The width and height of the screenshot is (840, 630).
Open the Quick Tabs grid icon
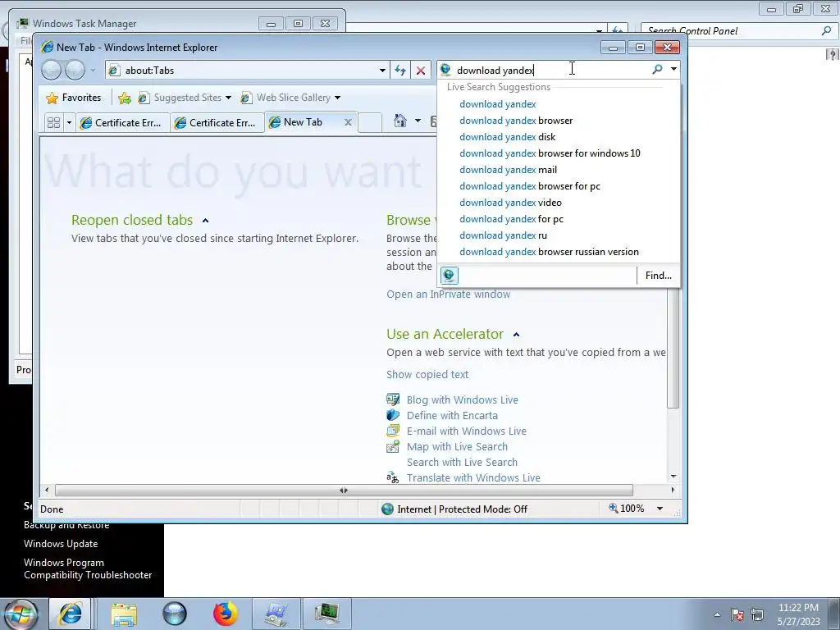(53, 123)
